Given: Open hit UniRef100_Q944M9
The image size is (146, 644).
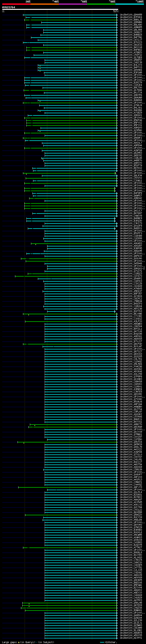Looking at the screenshot, I should coord(131,15).
